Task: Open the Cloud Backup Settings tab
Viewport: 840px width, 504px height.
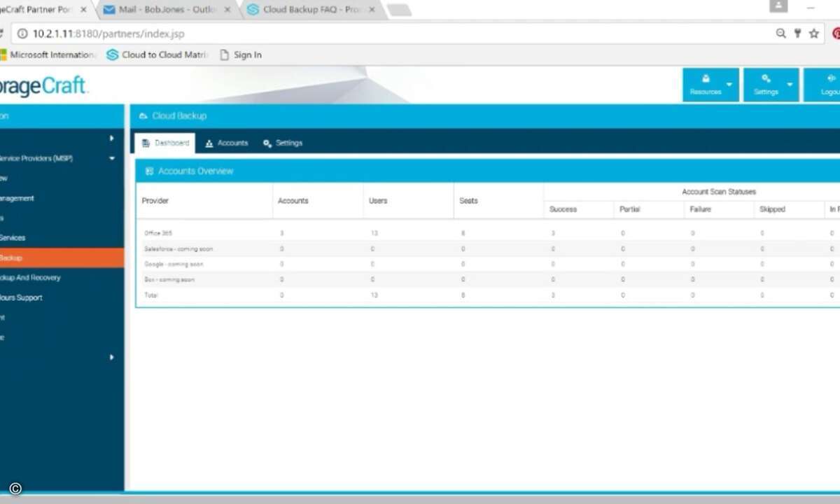Action: point(283,143)
